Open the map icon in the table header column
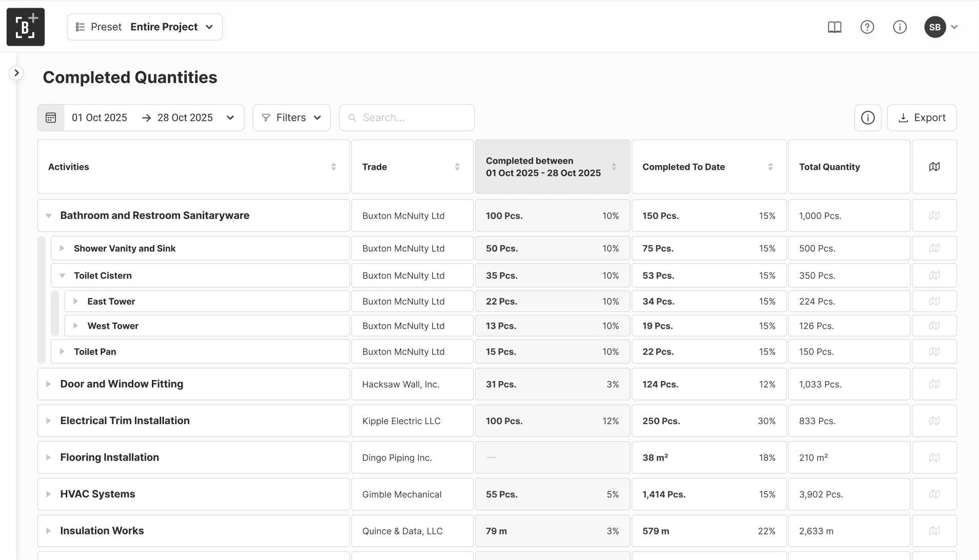Image resolution: width=979 pixels, height=560 pixels. [934, 166]
